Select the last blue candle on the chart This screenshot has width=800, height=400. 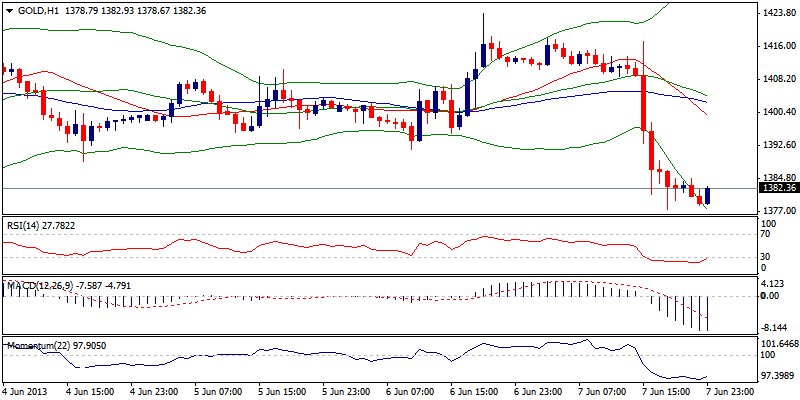[x=708, y=195]
